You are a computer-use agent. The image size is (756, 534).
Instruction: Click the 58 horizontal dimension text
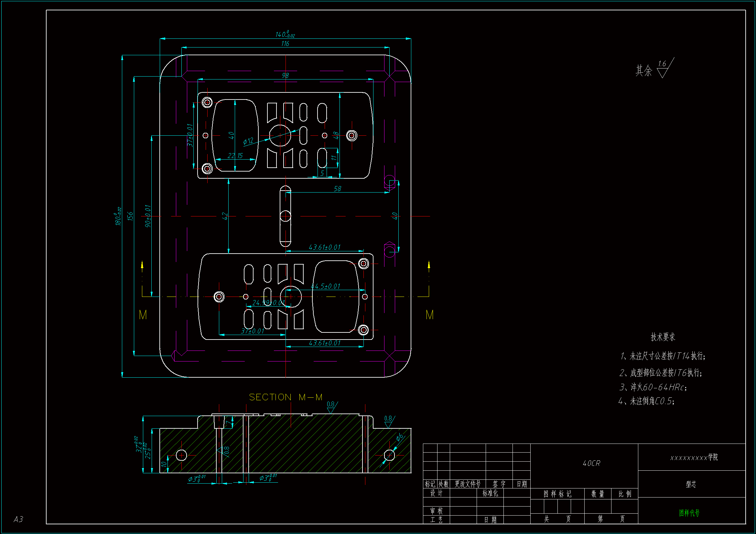click(x=337, y=189)
